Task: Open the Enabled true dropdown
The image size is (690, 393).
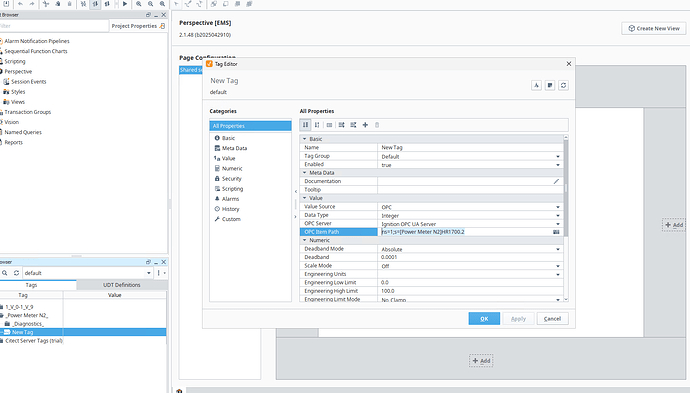Action: pyautogui.click(x=558, y=165)
